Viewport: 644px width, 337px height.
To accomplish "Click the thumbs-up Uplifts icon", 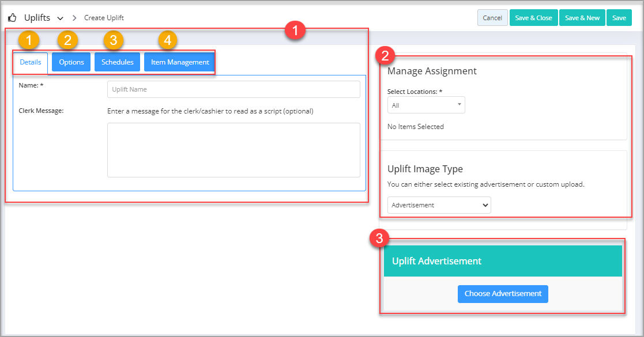I will tap(12, 18).
